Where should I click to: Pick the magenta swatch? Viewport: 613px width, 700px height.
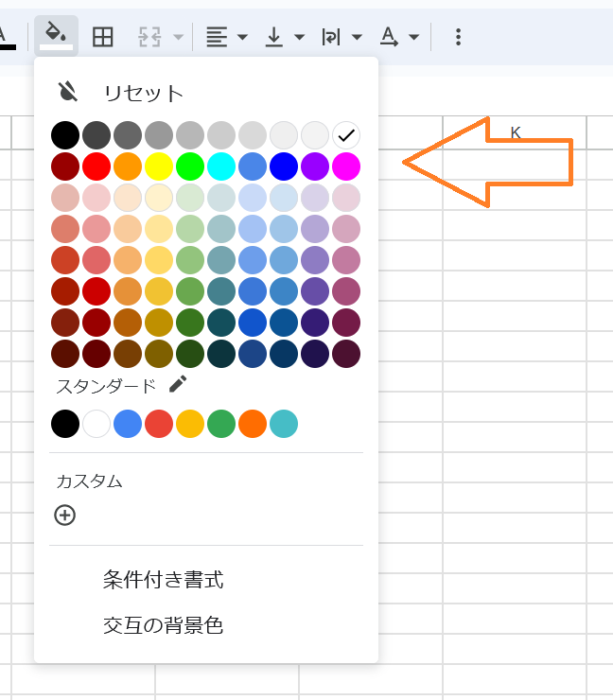[x=346, y=166]
